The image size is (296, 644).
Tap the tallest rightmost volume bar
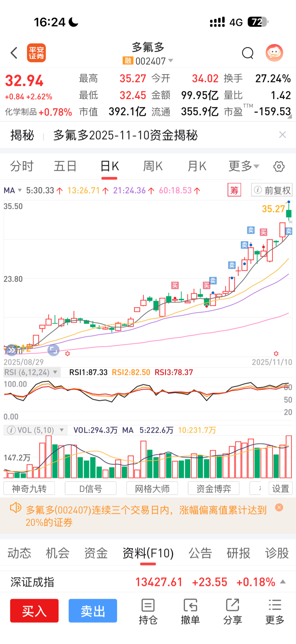click(x=289, y=456)
